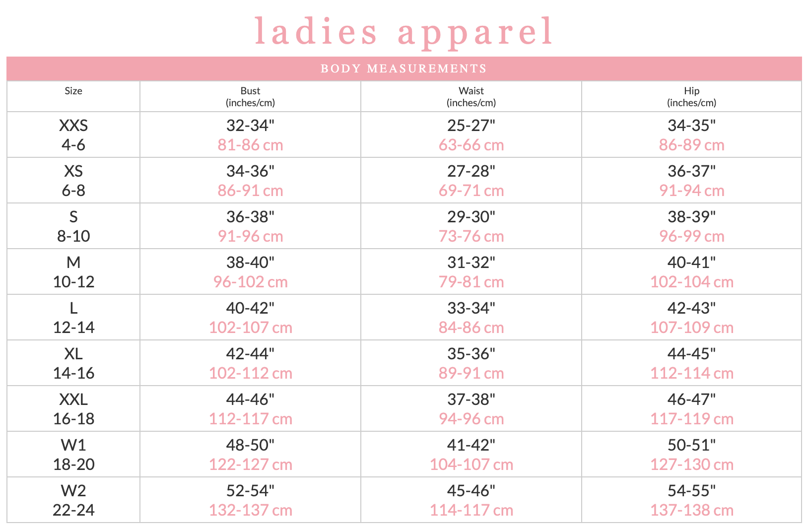Select the 41-42" waist measurement cell
808x532 pixels.
471,454
